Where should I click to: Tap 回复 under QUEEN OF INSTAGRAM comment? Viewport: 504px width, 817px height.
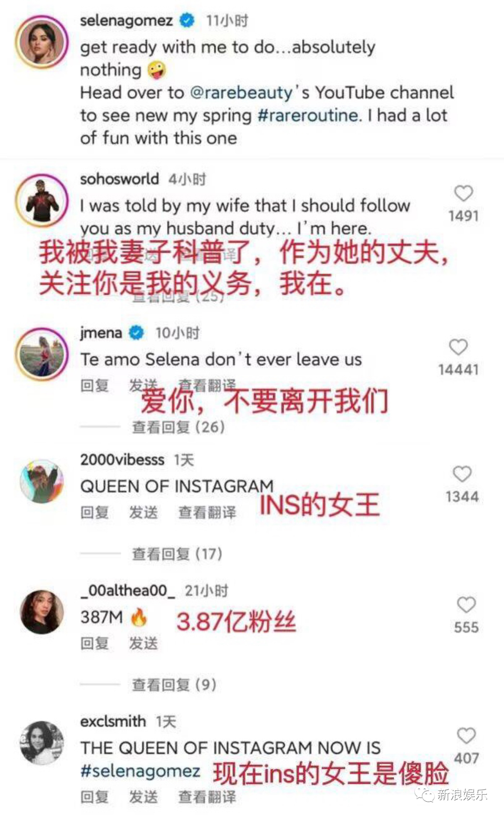95,512
